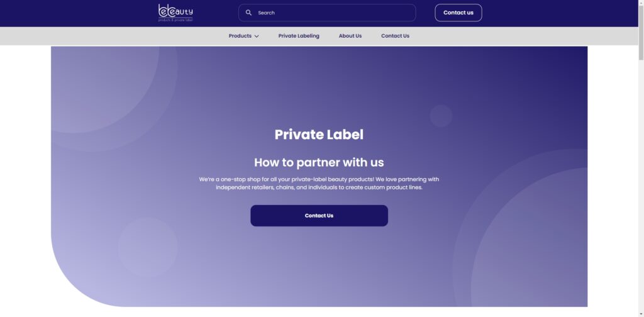Click the Bebeauty logo in the header
The height and width of the screenshot is (317, 644).
(175, 13)
